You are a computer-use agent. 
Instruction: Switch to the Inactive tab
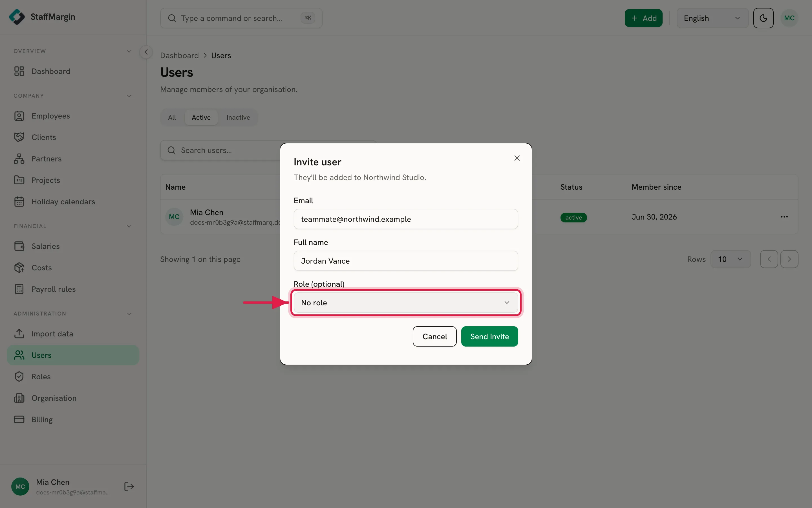pos(238,117)
